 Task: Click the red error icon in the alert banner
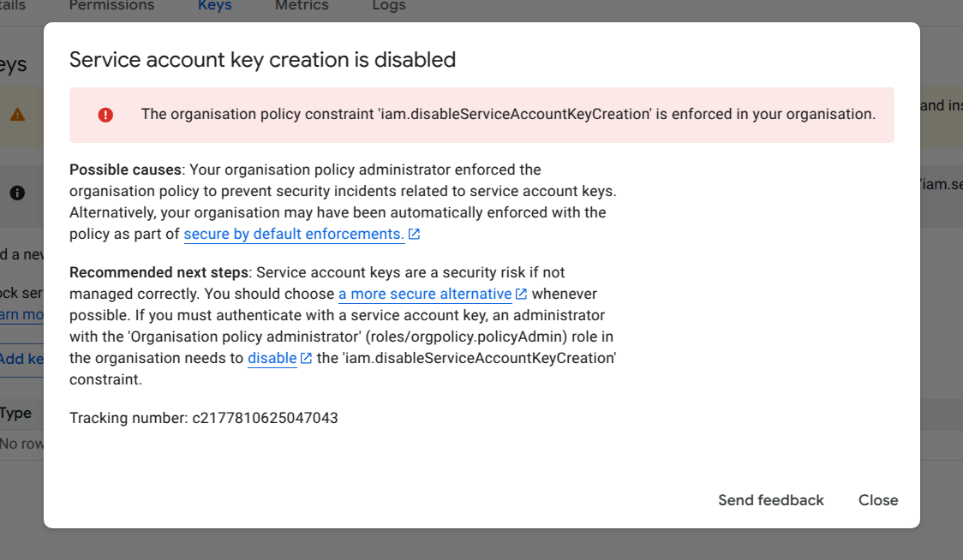coord(105,115)
